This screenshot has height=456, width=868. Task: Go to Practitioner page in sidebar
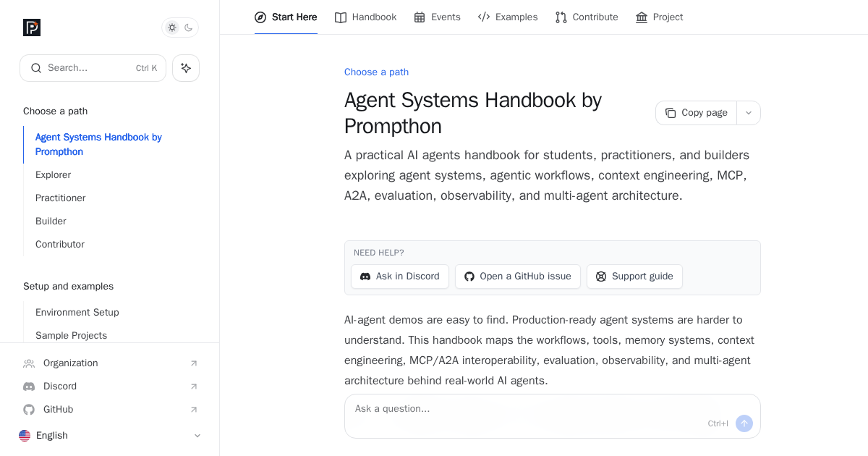(60, 198)
